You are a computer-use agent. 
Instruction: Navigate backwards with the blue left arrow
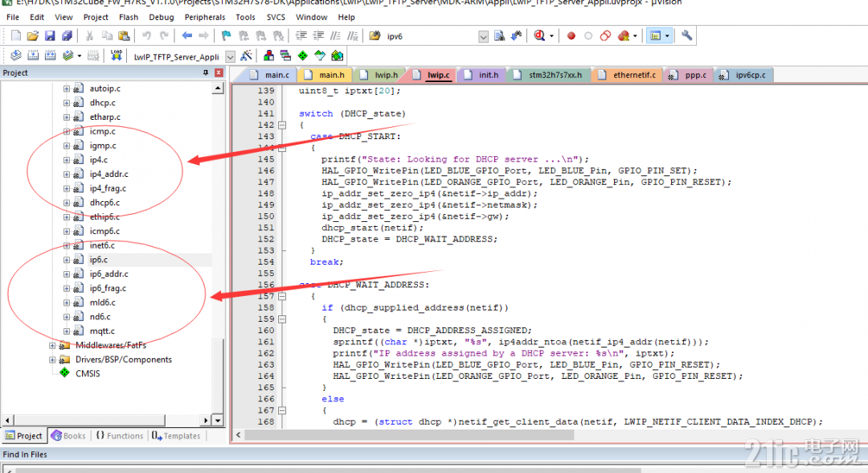186,36
